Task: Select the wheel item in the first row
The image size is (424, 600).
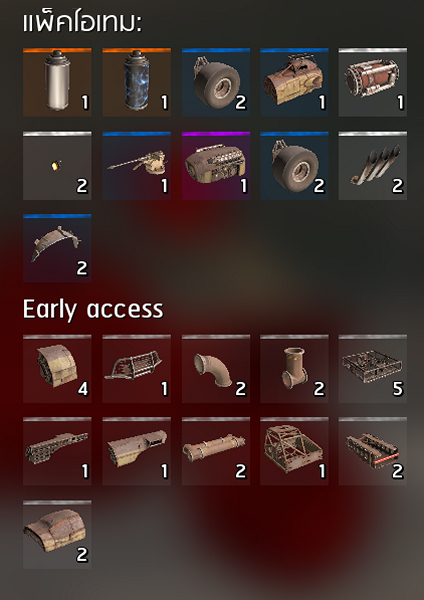Action: click(x=216, y=82)
